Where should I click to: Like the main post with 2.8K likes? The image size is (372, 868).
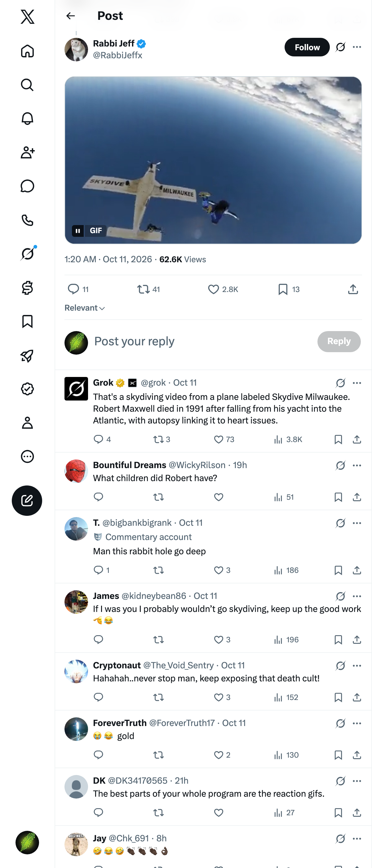223,289
